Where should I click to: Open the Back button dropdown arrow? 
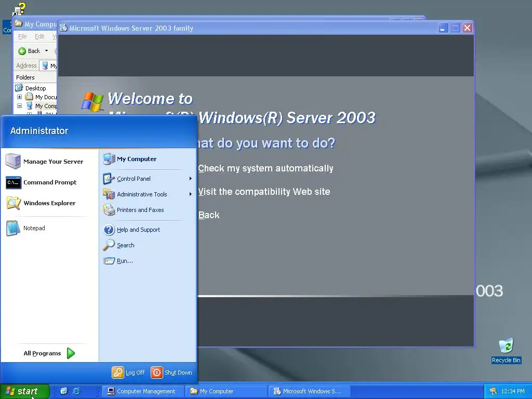pyautogui.click(x=46, y=51)
